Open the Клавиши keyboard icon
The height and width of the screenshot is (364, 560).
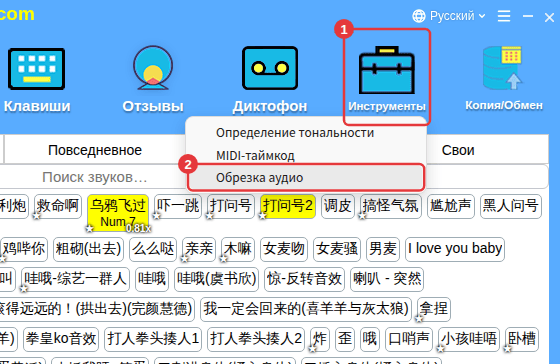36,69
